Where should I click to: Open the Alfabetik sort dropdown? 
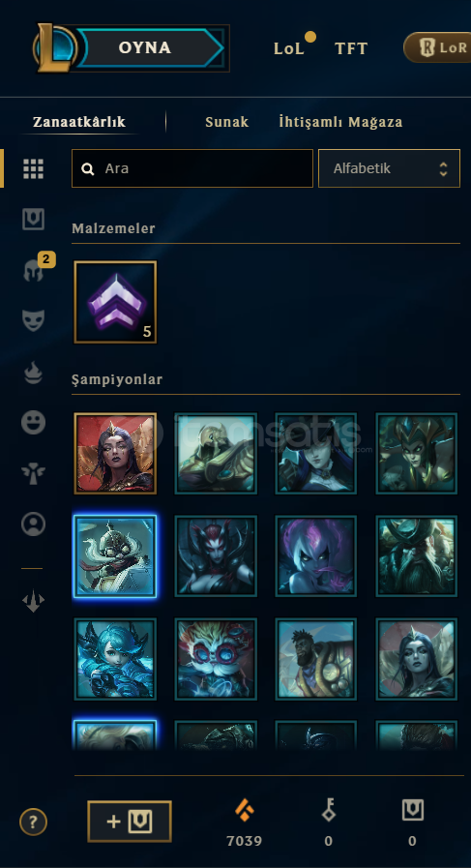click(x=389, y=168)
